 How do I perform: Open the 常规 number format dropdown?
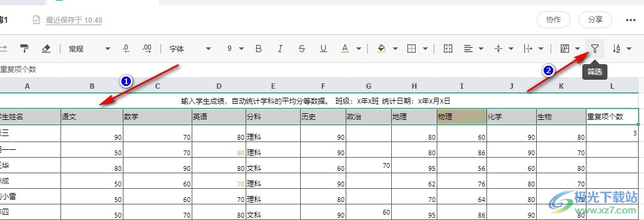(x=89, y=49)
